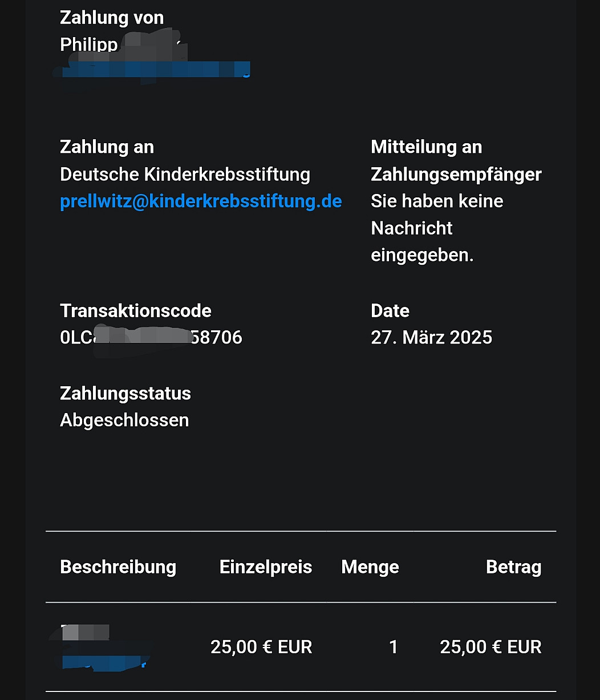Viewport: 600px width, 700px height.
Task: Click the "Betrag" column header
Action: click(x=513, y=567)
